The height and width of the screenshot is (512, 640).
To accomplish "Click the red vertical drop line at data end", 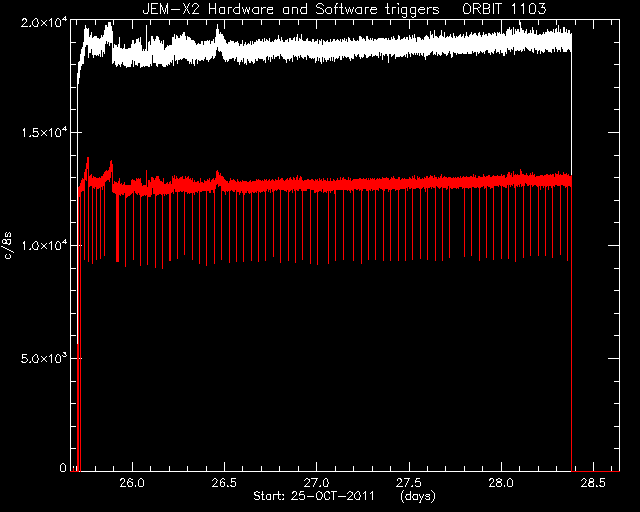I will (x=571, y=327).
